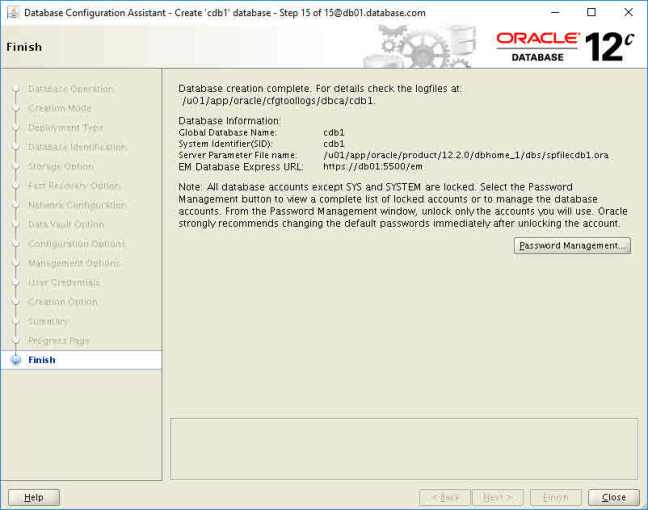Viewport: 648px width, 510px height.
Task: Click the Finish step bullet icon
Action: [x=15, y=360]
